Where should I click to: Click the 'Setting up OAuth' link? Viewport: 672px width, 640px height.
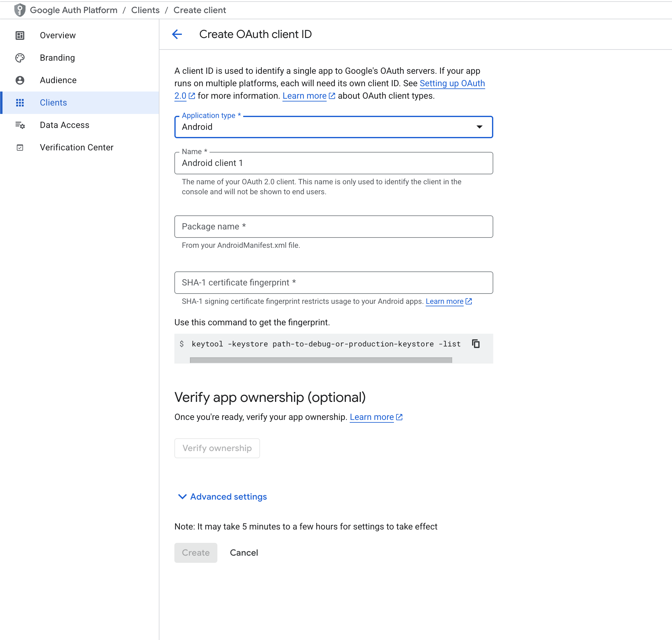point(452,84)
